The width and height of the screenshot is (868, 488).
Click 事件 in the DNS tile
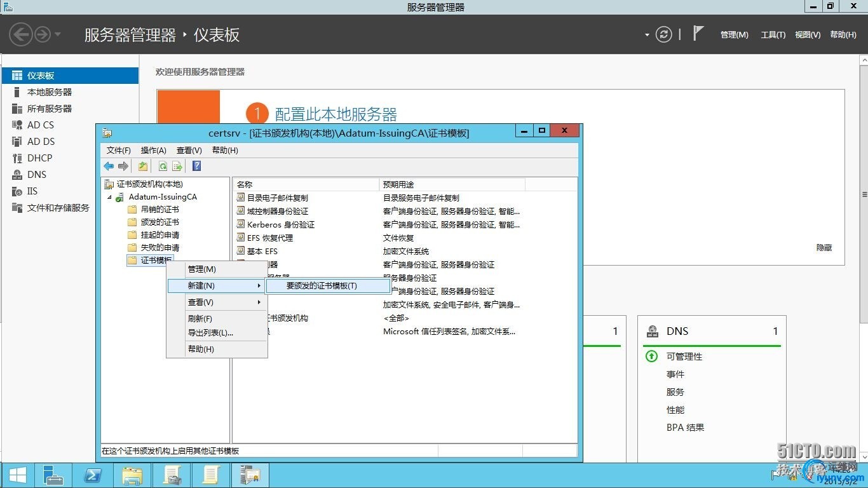tap(675, 374)
